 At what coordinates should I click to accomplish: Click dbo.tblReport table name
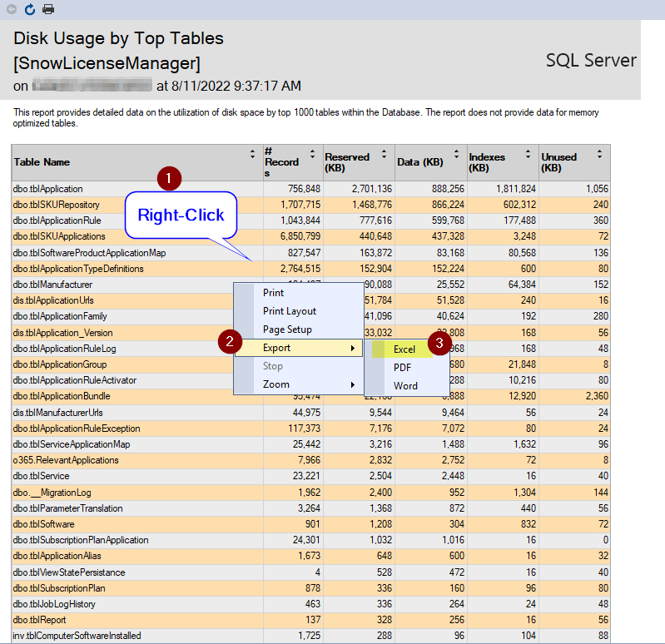39,620
